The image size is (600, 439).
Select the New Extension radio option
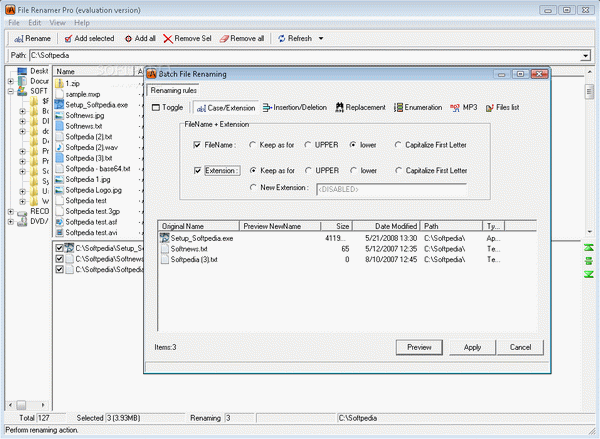(253, 188)
